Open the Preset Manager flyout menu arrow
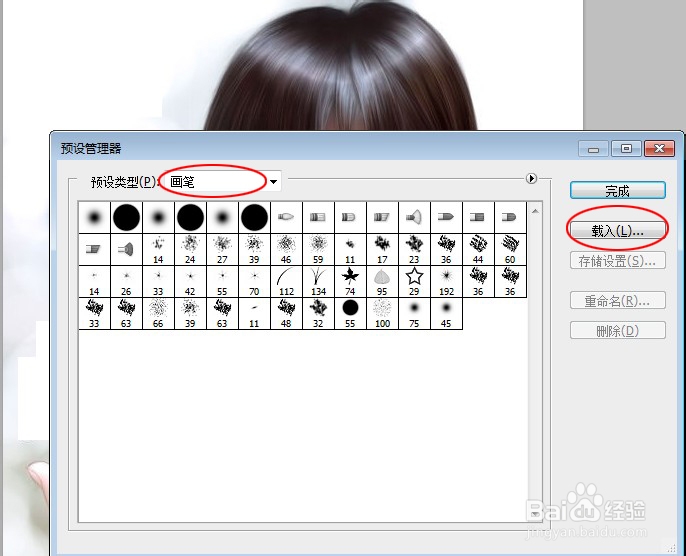This screenshot has width=686, height=556. [531, 178]
